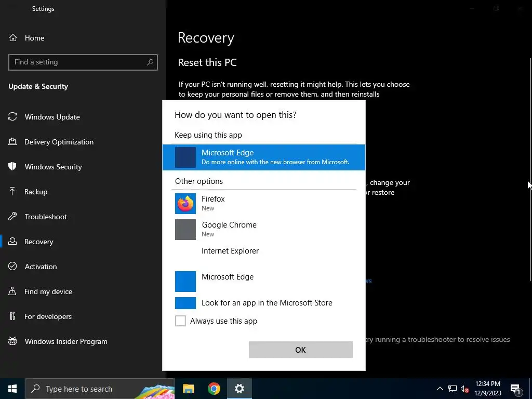Click the Activation checkmark icon

(12, 266)
